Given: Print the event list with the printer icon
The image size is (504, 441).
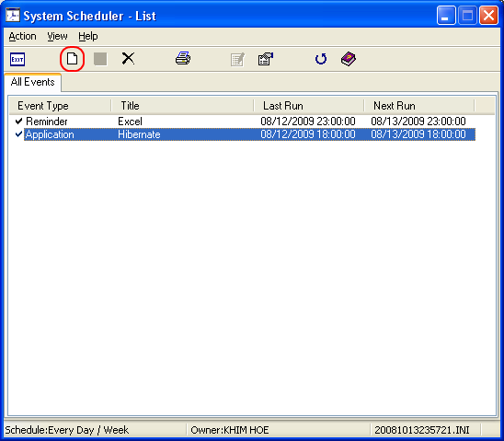Looking at the screenshot, I should point(183,58).
